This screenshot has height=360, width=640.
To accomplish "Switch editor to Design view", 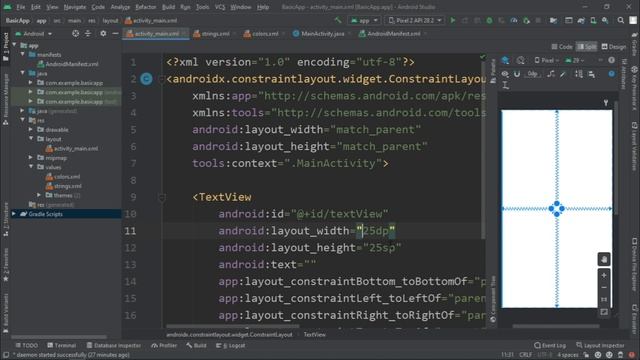I will pyautogui.click(x=613, y=47).
